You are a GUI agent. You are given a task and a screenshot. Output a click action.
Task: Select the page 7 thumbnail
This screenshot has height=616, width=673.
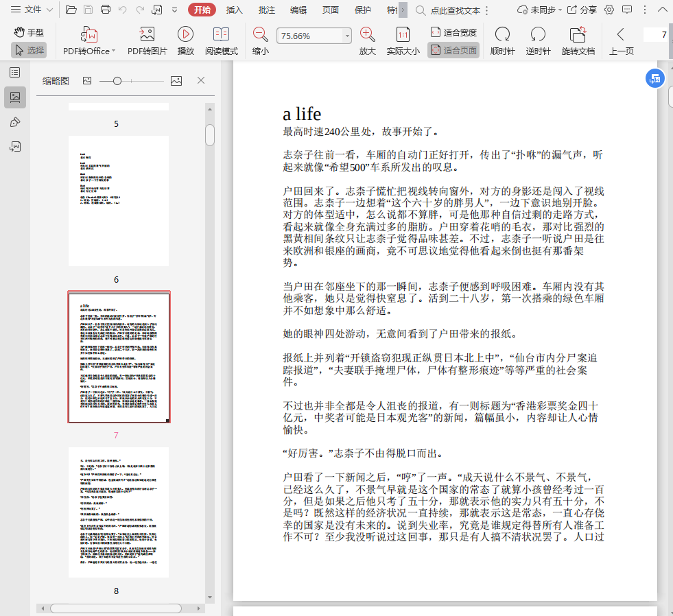[119, 357]
